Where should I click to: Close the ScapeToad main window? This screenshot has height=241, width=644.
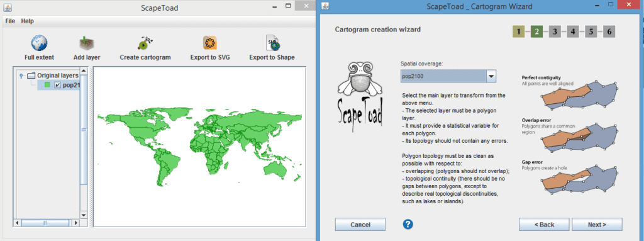(x=306, y=5)
